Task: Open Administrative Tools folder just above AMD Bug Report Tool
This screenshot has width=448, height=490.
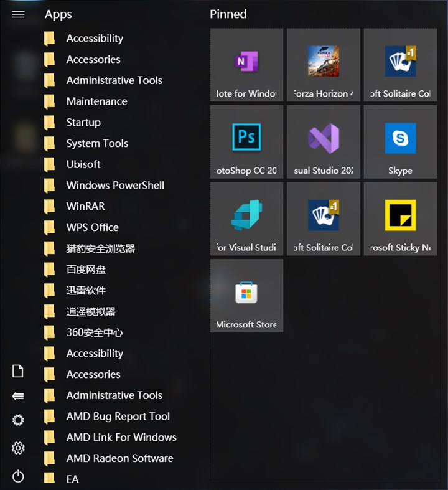Action: click(x=103, y=395)
